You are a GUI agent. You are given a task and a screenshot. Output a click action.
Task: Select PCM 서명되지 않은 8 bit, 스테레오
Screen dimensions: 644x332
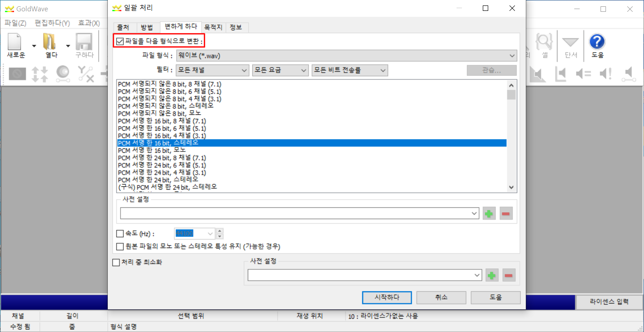tap(312, 106)
